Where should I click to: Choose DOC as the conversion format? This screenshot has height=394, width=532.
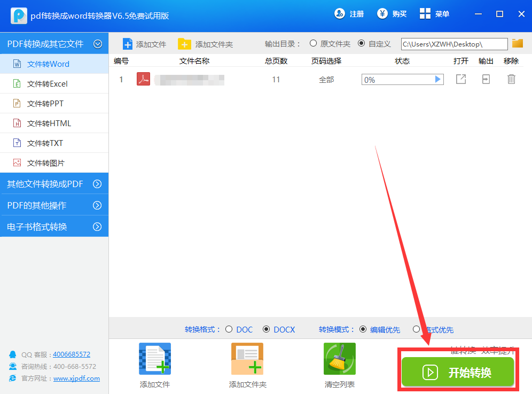tap(231, 329)
